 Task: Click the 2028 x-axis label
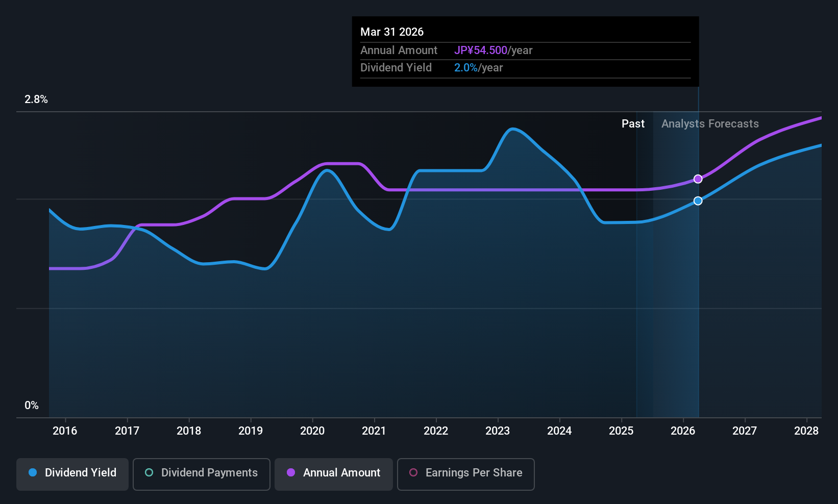(806, 431)
